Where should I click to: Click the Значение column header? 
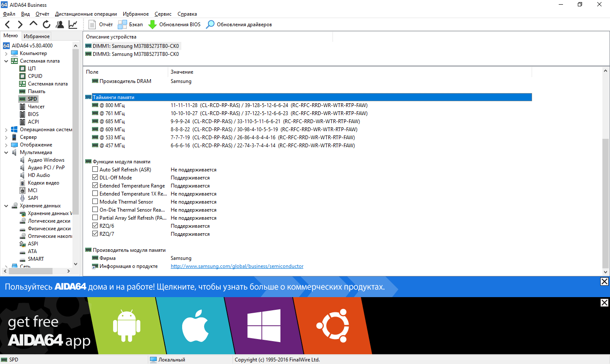[x=350, y=72]
